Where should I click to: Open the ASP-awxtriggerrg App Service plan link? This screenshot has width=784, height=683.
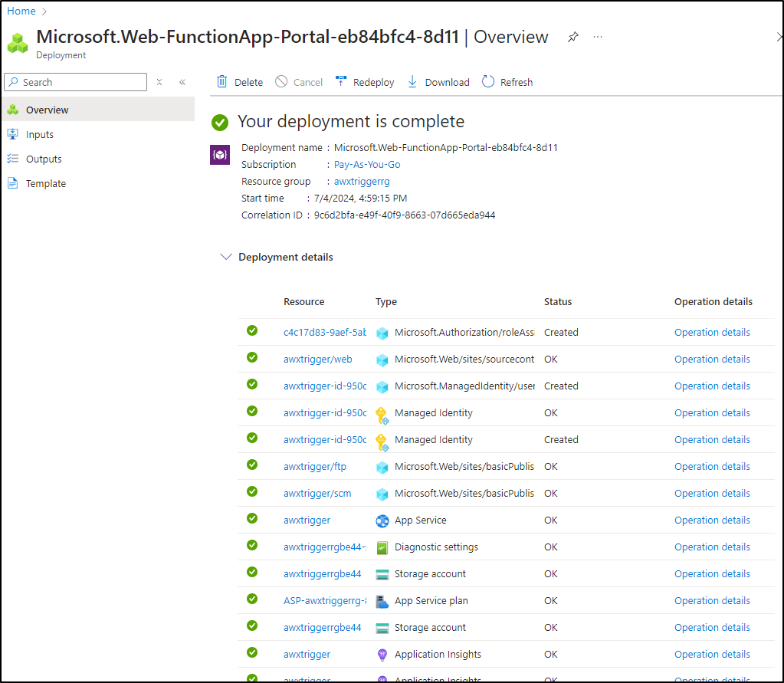click(325, 600)
